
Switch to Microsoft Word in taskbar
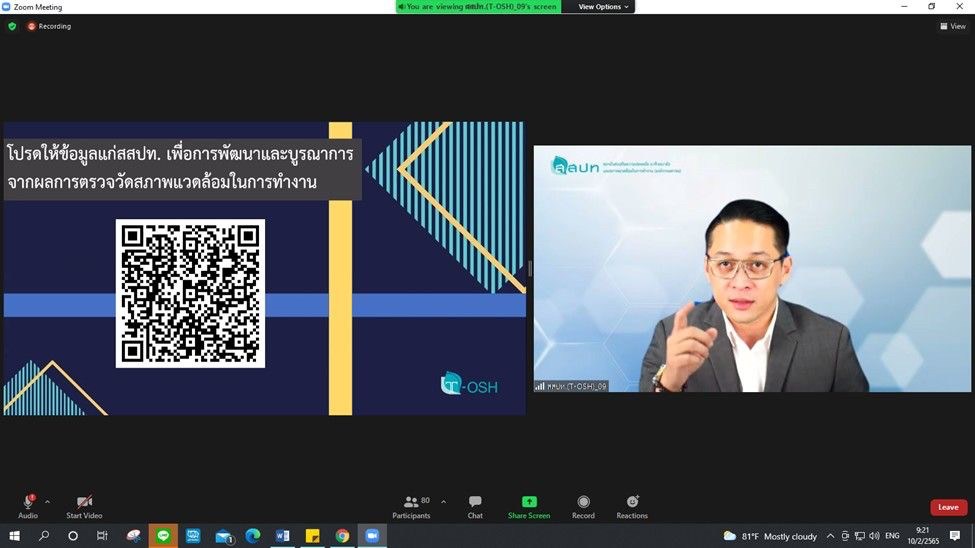[282, 536]
